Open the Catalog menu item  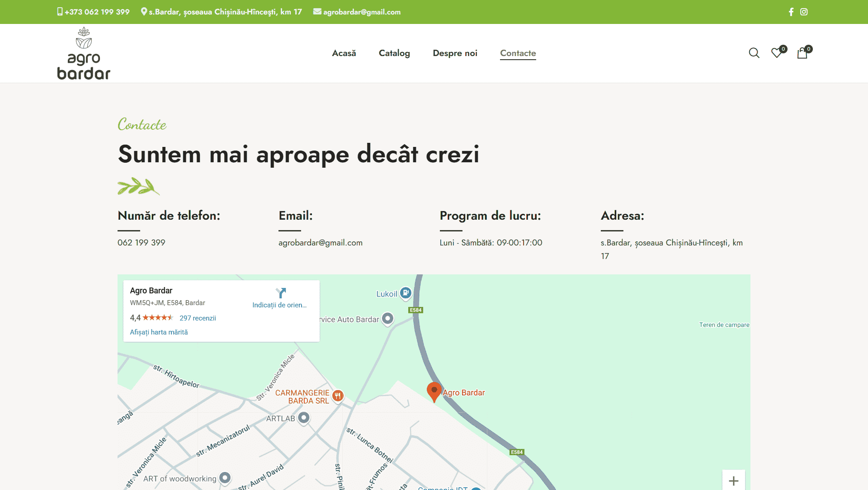point(394,53)
